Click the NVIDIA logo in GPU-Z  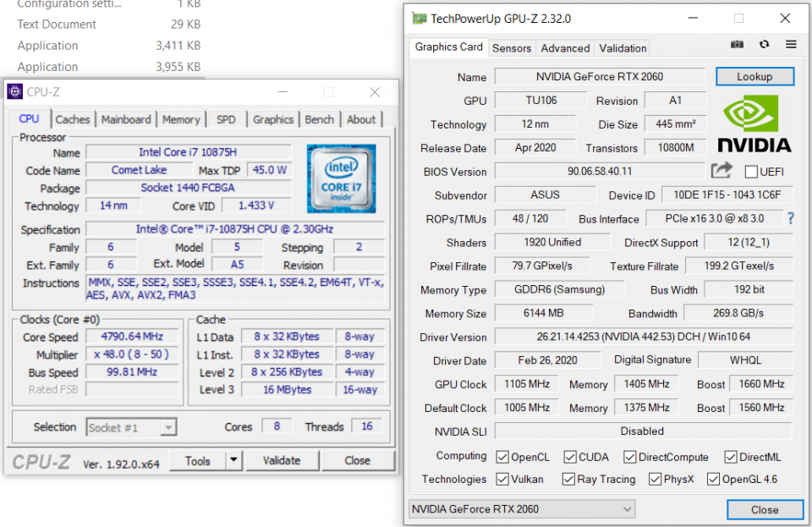tap(754, 124)
